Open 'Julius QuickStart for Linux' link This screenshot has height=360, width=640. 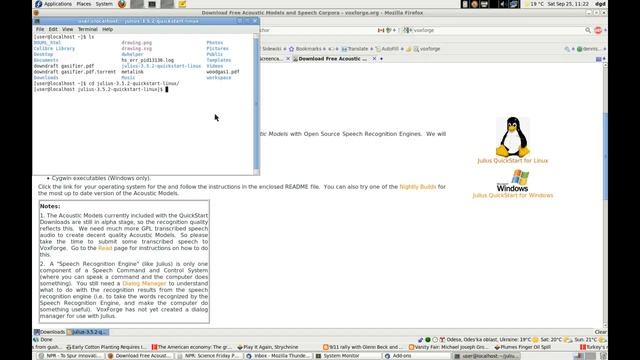pyautogui.click(x=513, y=161)
